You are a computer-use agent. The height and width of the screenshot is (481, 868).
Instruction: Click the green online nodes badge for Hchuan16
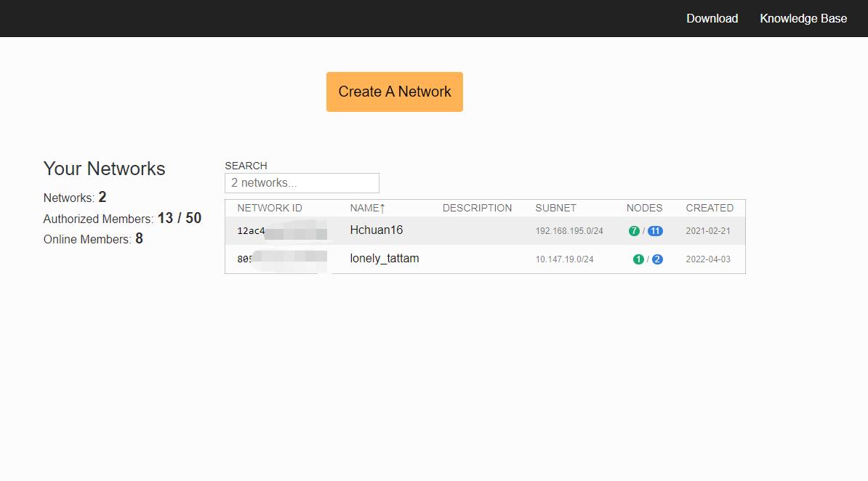point(632,230)
